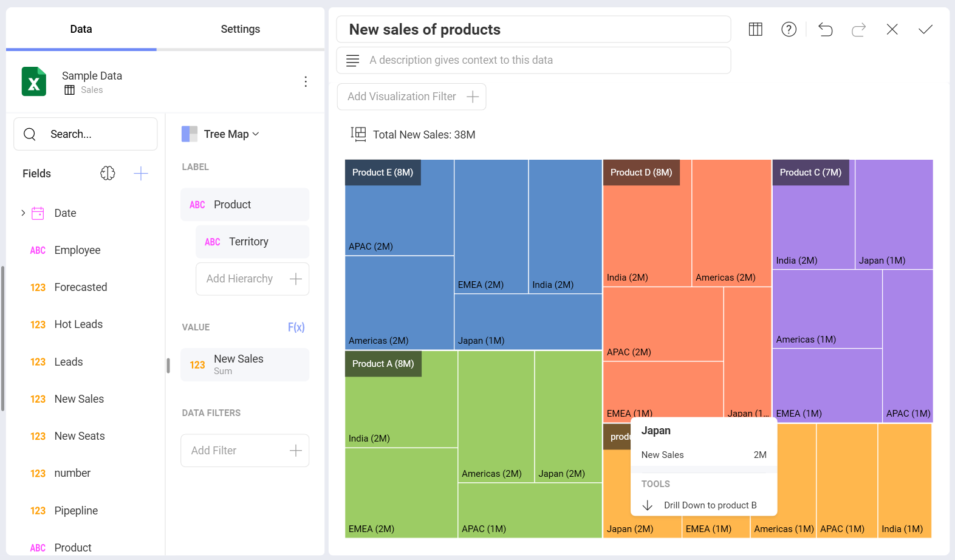Screen dimensions: 955x560
Task: Add a new field with the plus icon
Action: (x=141, y=173)
